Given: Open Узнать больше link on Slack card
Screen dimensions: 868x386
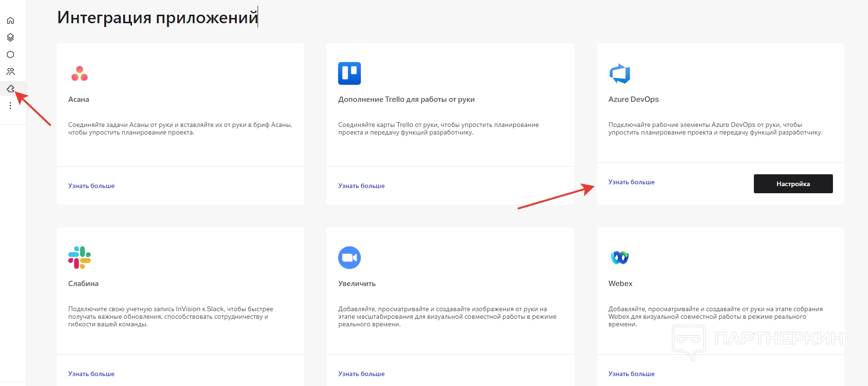Looking at the screenshot, I should (x=91, y=374).
